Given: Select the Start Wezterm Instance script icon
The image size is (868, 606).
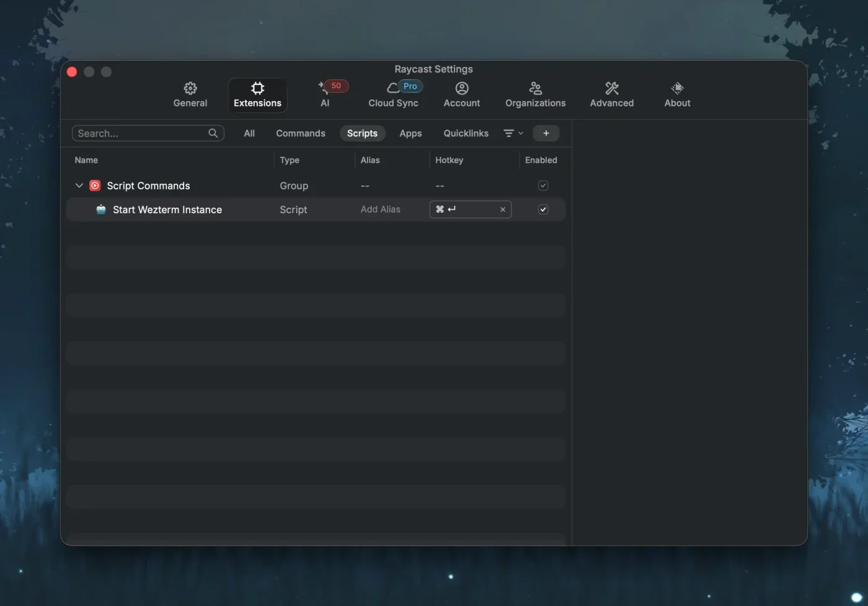Looking at the screenshot, I should pyautogui.click(x=101, y=209).
